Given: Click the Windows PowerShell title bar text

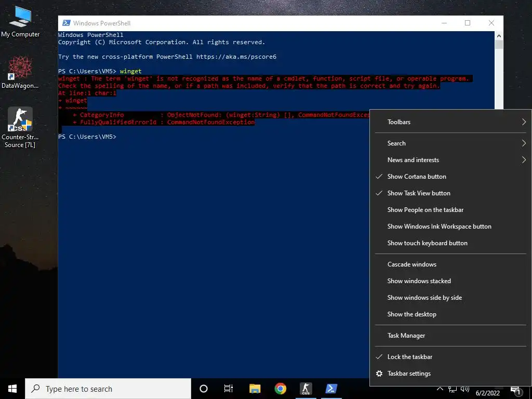Looking at the screenshot, I should [x=102, y=23].
